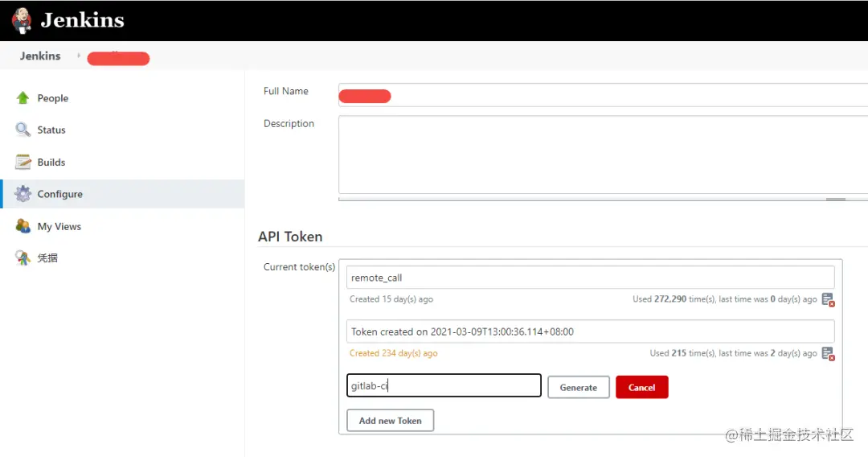Click the Add new Token button
This screenshot has width=868, height=457.
391,421
